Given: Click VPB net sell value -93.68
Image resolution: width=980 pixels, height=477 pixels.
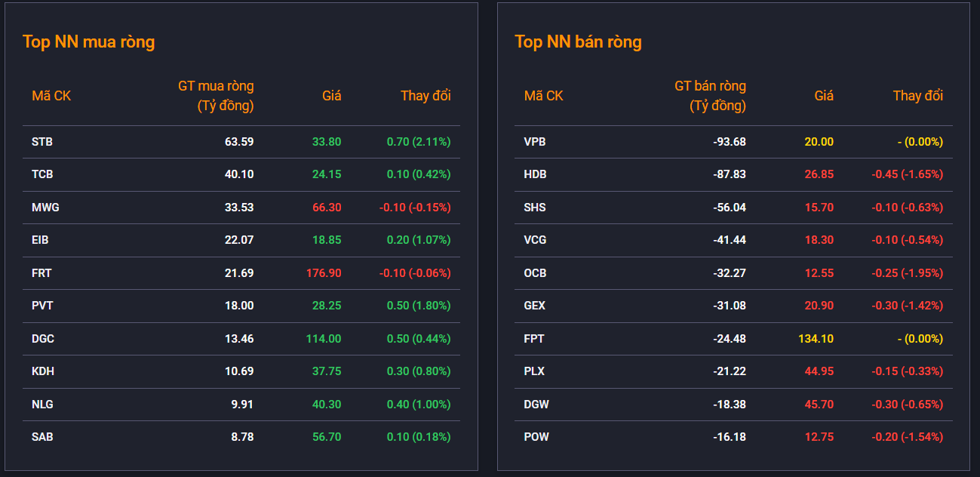Looking at the screenshot, I should 730,142.
